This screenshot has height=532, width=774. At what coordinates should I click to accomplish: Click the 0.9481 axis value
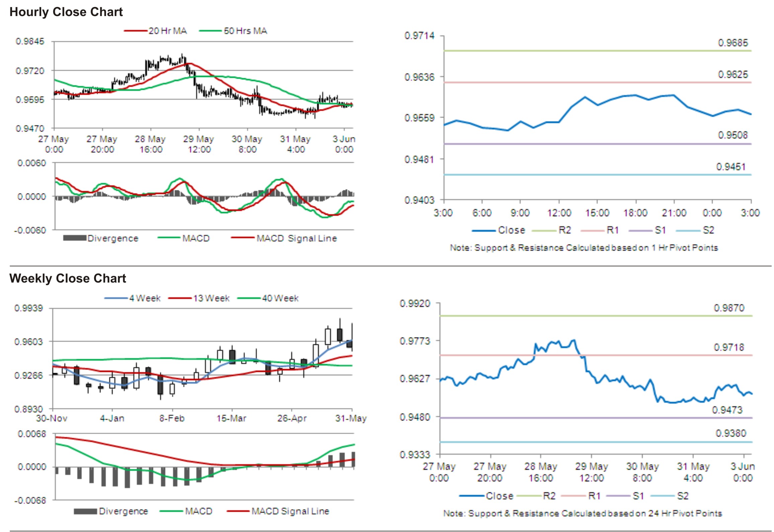tap(419, 159)
